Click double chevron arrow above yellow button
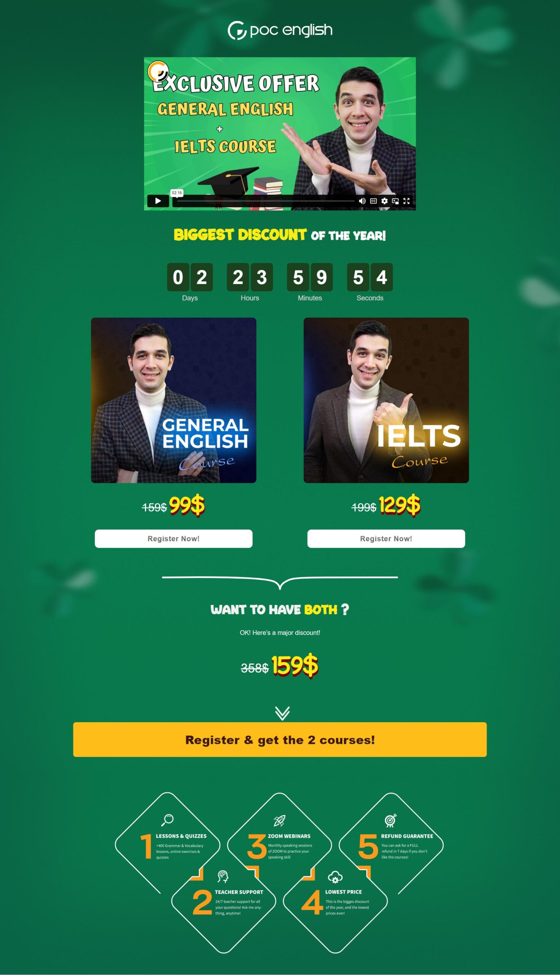The width and height of the screenshot is (560, 975). 282,713
